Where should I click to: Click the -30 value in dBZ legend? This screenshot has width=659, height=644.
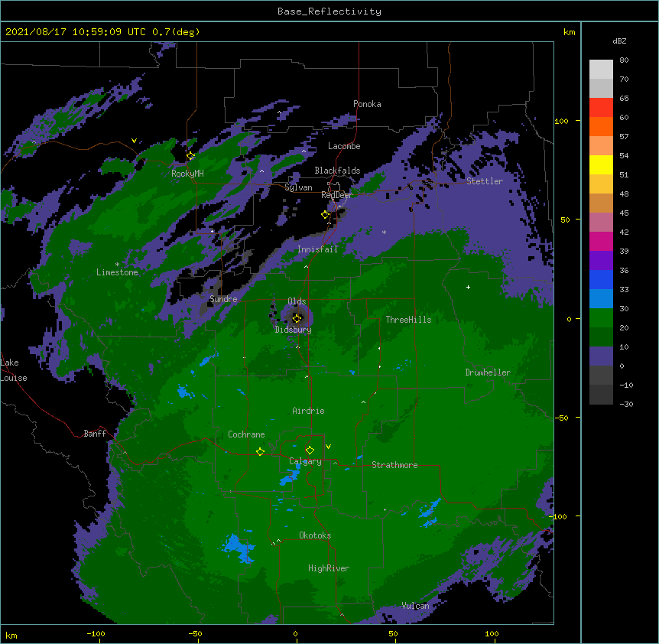626,405
